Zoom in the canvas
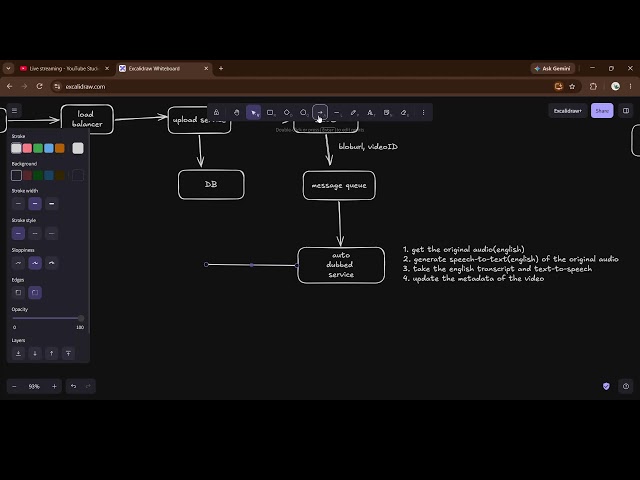 coord(54,386)
